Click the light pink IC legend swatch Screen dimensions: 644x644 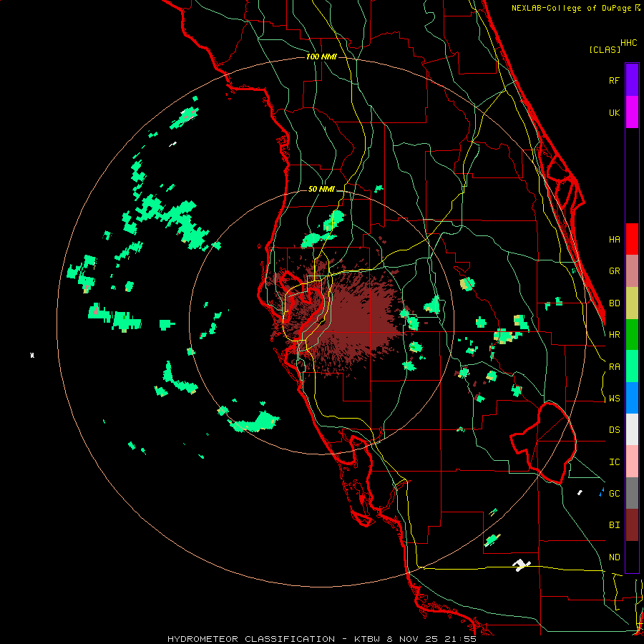(632, 462)
